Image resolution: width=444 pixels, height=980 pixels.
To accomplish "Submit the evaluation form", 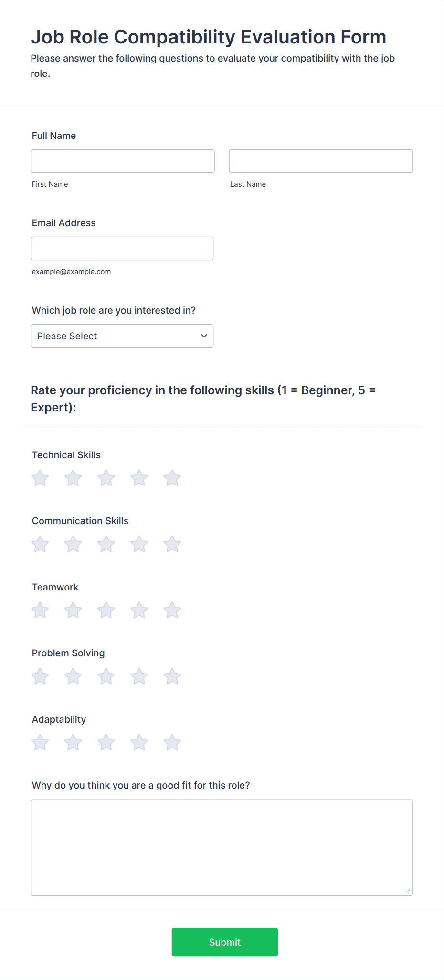I will tap(225, 942).
